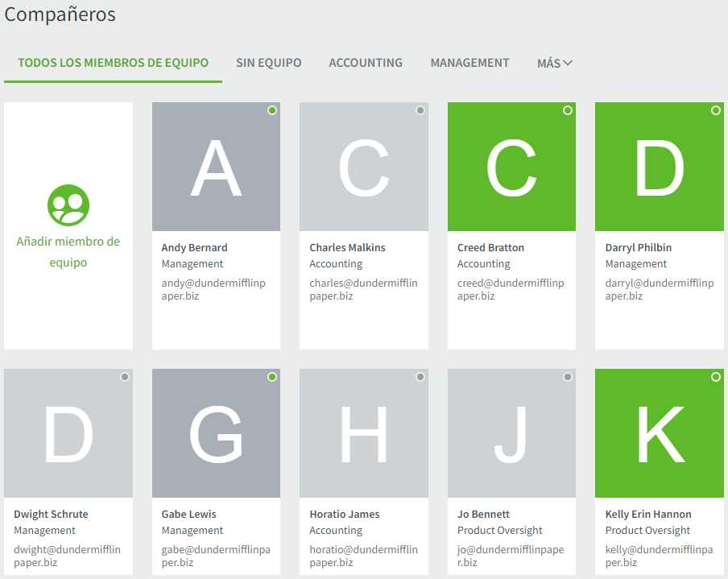Screen dimensions: 728x579
Task: Click the add team member group icon
Action: 68,205
